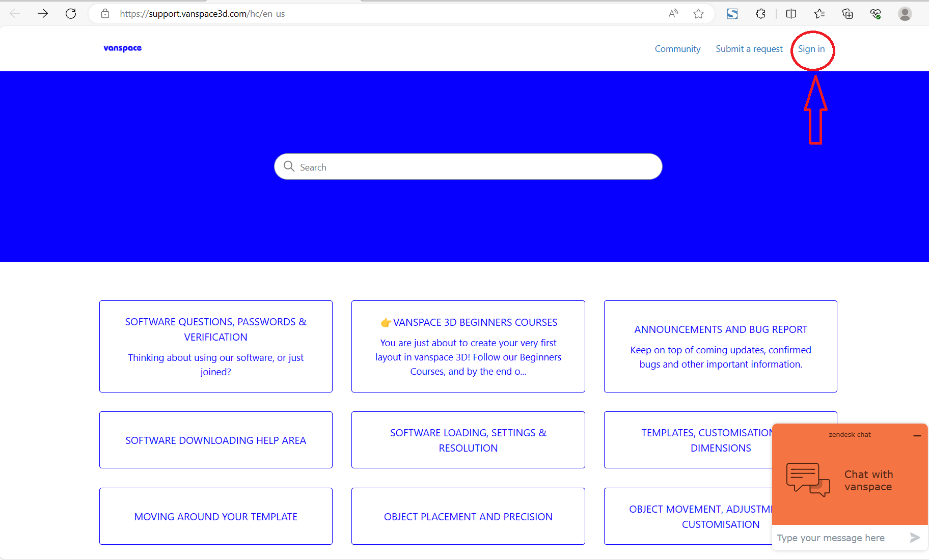Minimize the zendesk chat widget
Screen dimensions: 929x560
[917, 436]
